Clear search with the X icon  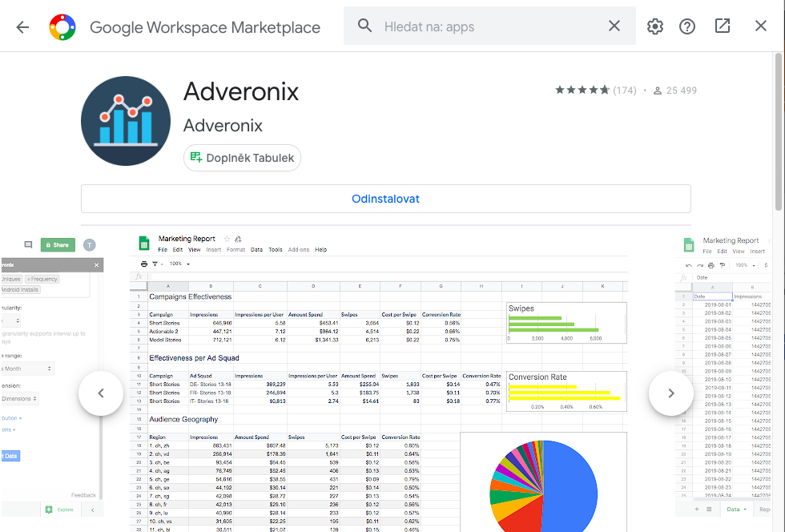pyautogui.click(x=614, y=26)
